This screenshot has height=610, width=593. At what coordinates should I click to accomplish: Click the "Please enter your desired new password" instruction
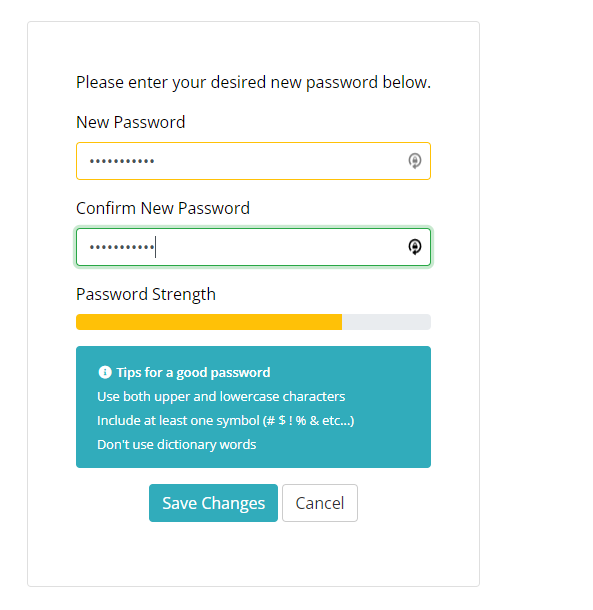tap(253, 82)
